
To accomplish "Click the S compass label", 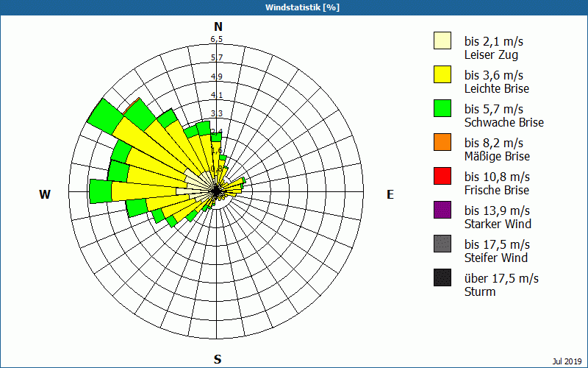I will (218, 359).
